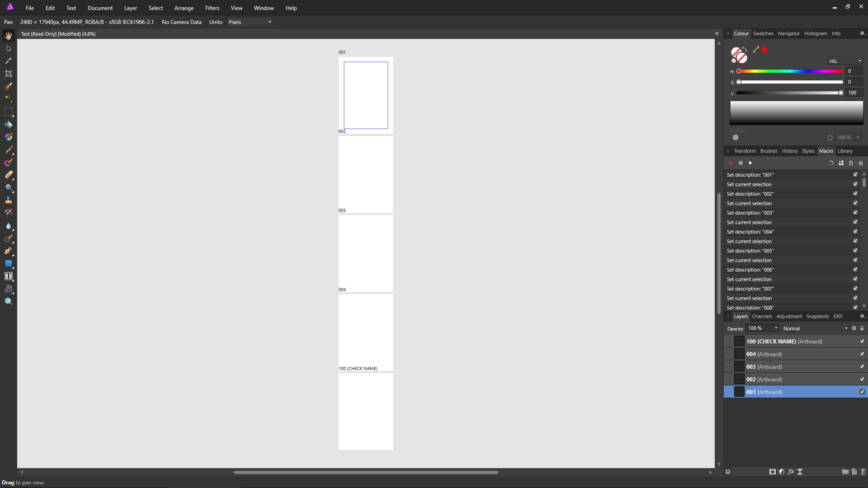Select the Dodge Brush tool

coord(9,188)
